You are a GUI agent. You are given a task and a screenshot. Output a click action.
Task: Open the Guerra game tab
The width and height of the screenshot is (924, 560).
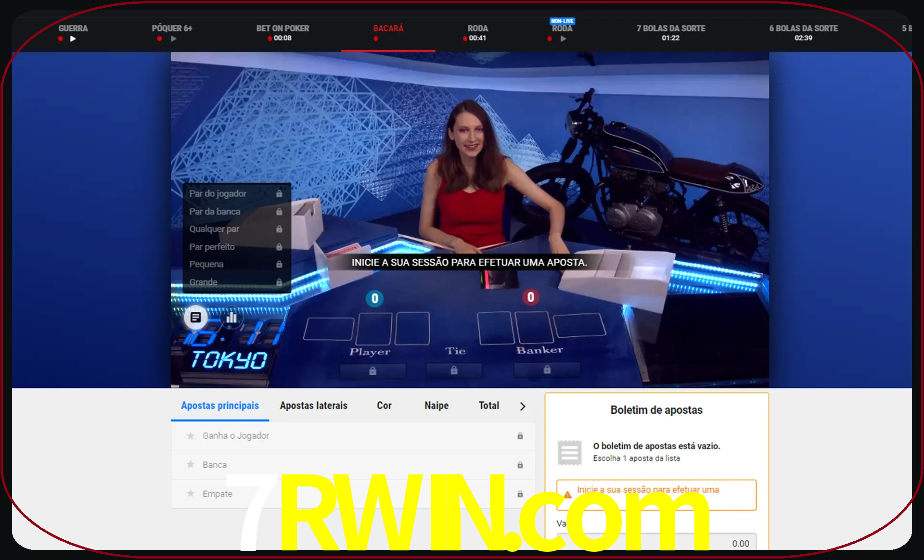(73, 28)
